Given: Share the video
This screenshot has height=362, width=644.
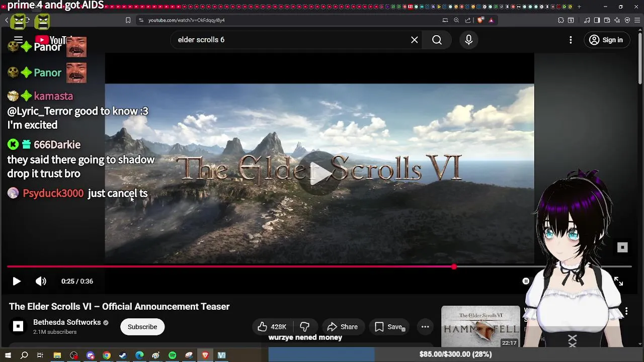Looking at the screenshot, I should [x=342, y=327].
